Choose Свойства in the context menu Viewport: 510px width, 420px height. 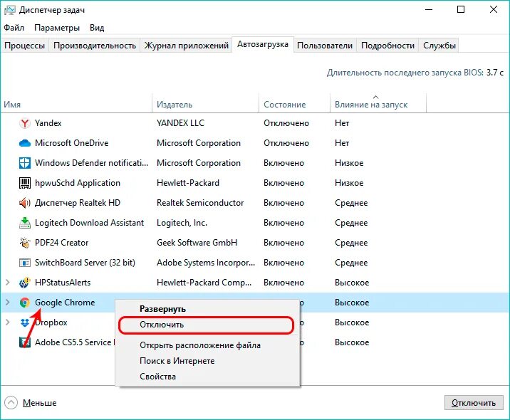(207, 377)
